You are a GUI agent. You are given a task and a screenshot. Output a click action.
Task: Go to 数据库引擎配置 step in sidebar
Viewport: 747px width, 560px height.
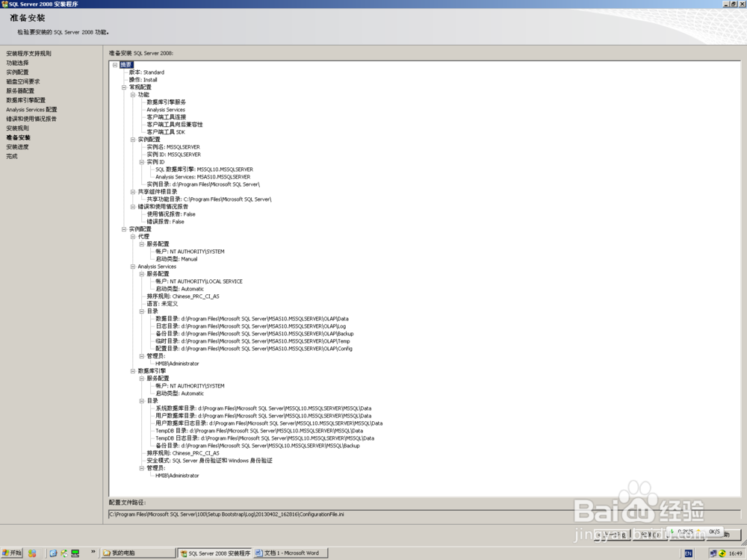(x=25, y=101)
